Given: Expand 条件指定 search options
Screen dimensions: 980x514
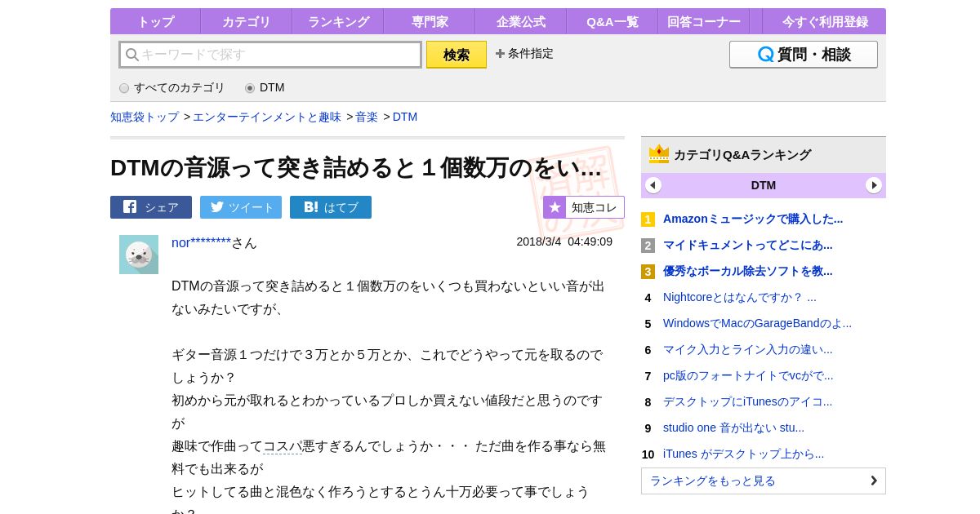Looking at the screenshot, I should click(x=524, y=54).
